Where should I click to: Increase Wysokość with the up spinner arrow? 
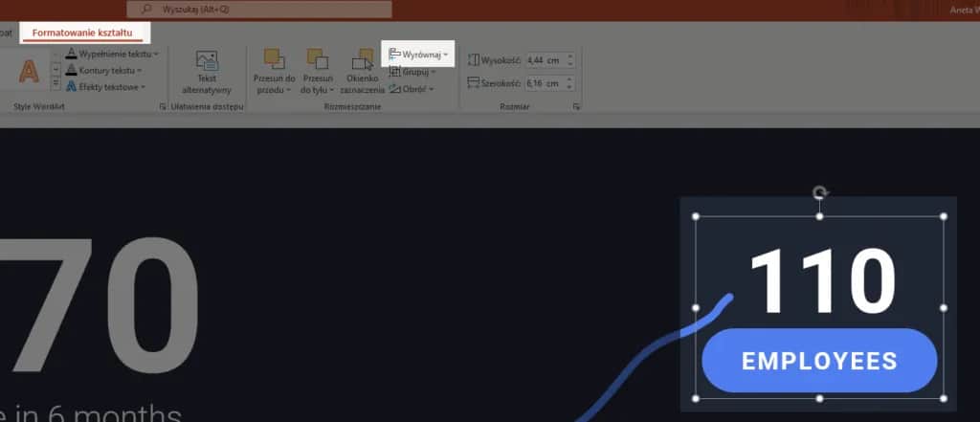click(x=569, y=56)
